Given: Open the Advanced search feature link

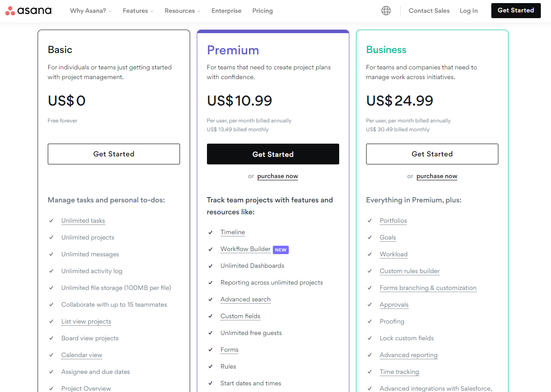Looking at the screenshot, I should tap(245, 299).
